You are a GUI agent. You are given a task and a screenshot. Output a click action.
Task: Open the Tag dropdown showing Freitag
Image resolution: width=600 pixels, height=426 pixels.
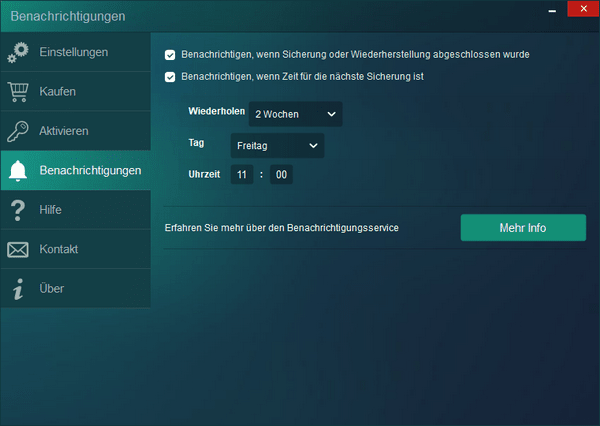click(x=277, y=145)
